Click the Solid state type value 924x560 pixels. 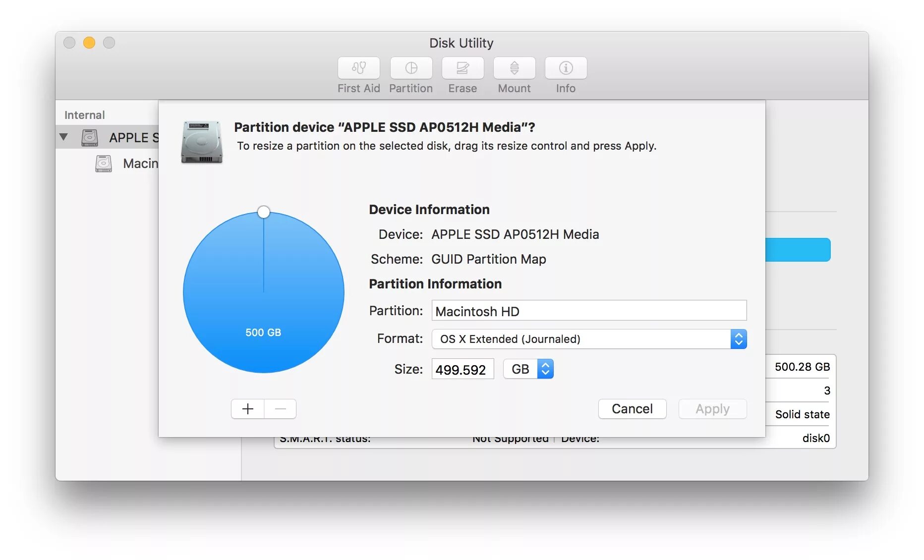(802, 414)
